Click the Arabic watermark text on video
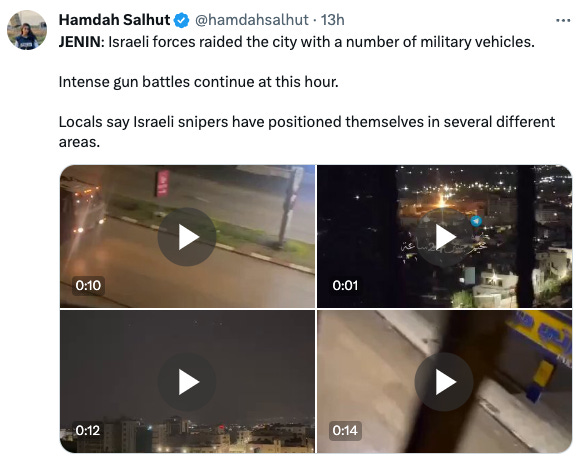Viewport: 584px width, 460px height. pyautogui.click(x=444, y=246)
